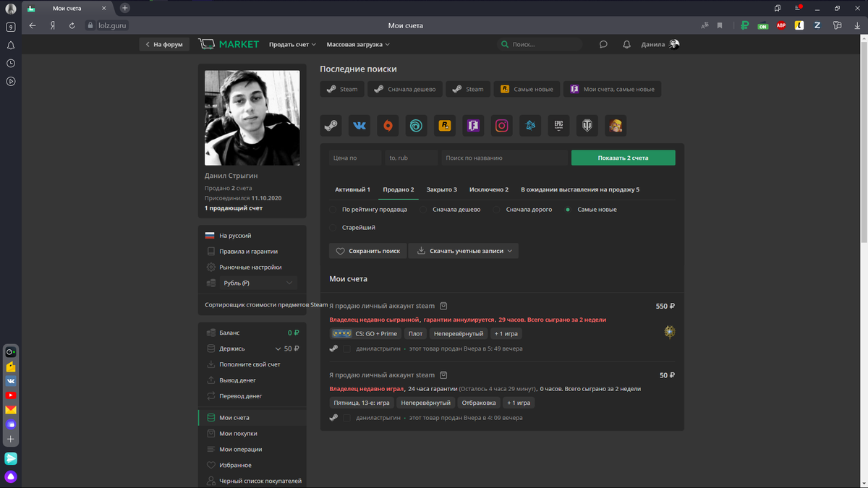Select the Instagram category icon
The width and height of the screenshot is (868, 488).
pos(502,125)
